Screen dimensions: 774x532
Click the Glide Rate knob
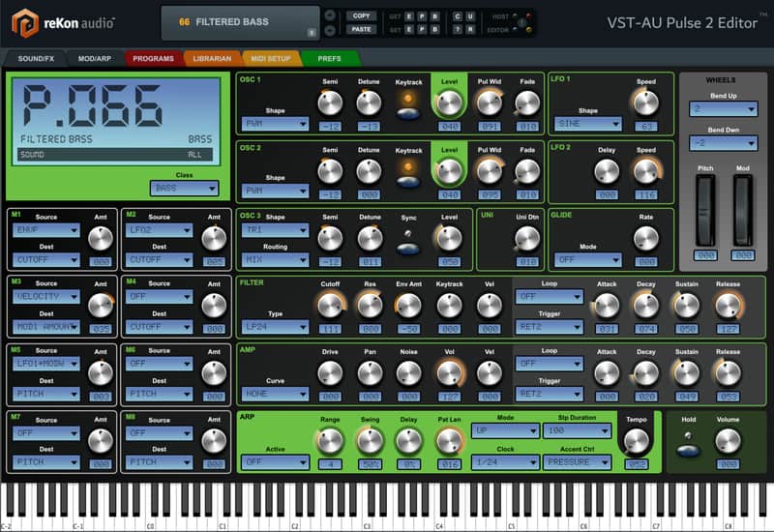[645, 239]
